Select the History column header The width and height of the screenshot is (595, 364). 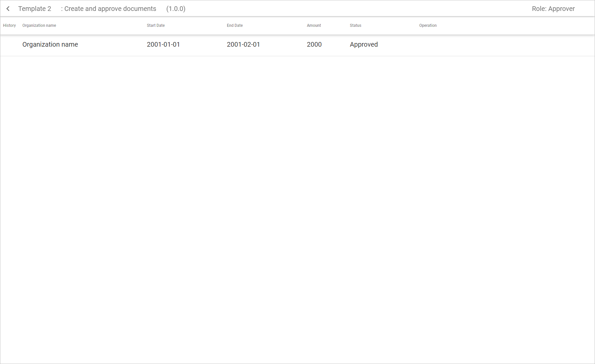point(9,25)
